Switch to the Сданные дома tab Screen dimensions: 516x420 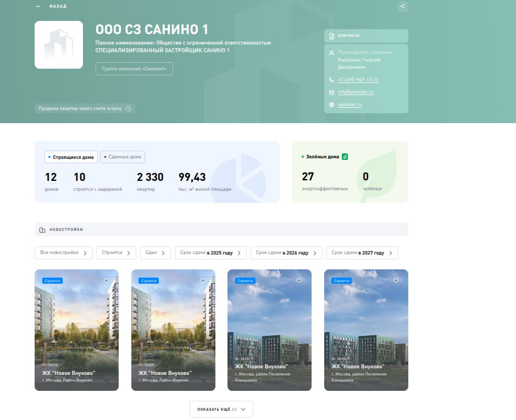[x=122, y=157]
